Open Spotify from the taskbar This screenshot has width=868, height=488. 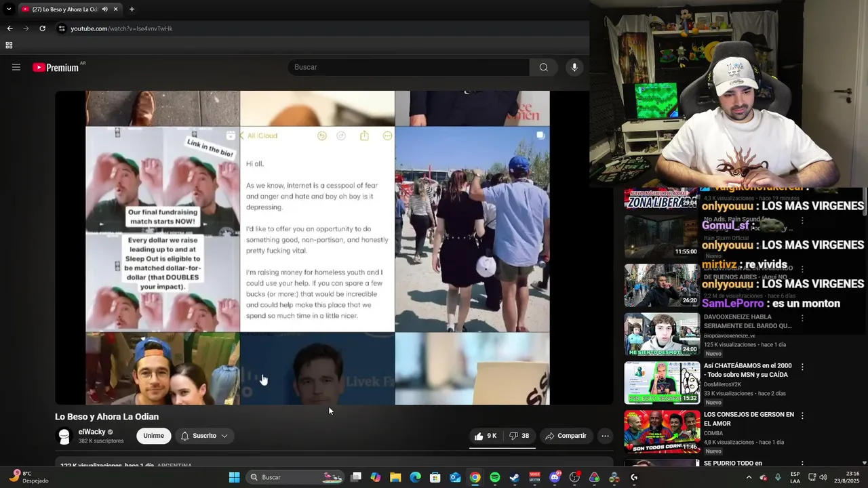[495, 477]
